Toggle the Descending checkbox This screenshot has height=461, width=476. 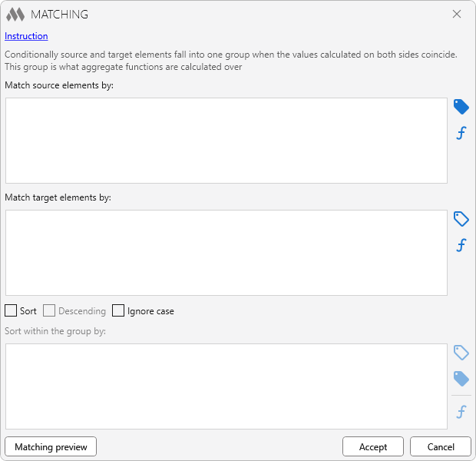[49, 310]
